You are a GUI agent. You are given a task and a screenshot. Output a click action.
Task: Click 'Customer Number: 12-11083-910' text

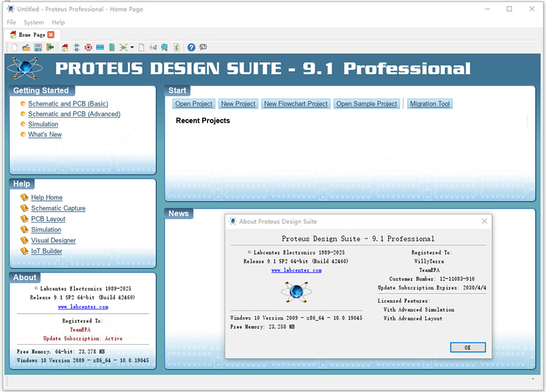(432, 279)
